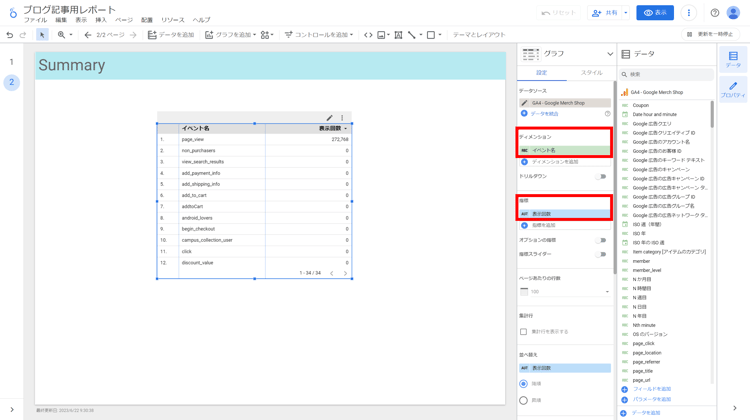Image resolution: width=750 pixels, height=420 pixels.
Task: Go to the next table page arrow
Action: tap(346, 273)
